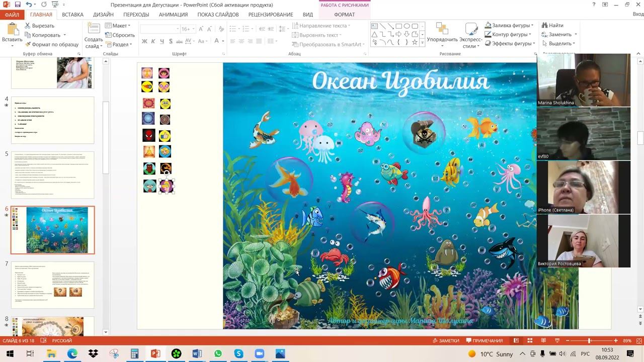Click Упорядочить arrange icon
Screen dimensions: 644x362
click(442, 29)
